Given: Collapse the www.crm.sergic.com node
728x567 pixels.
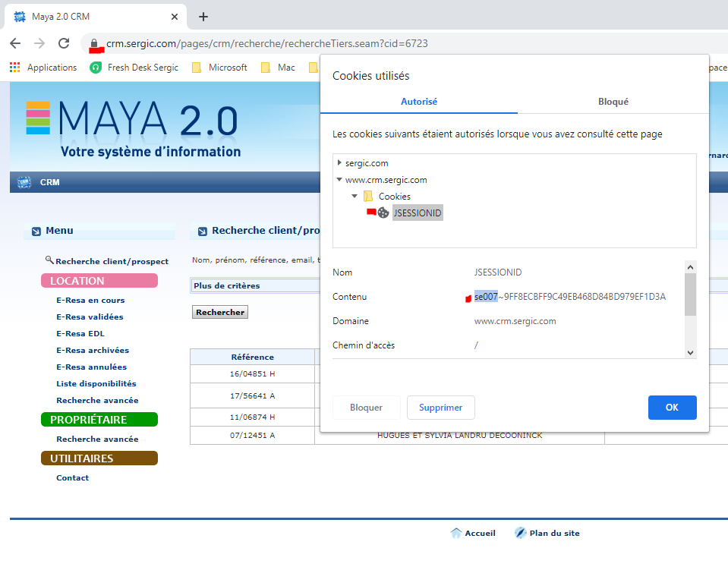Looking at the screenshot, I should point(339,179).
